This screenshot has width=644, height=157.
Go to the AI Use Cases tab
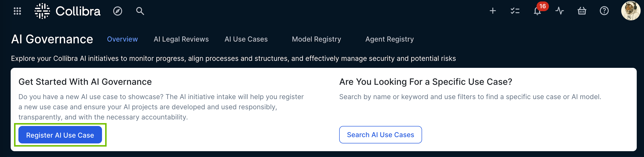click(x=246, y=39)
